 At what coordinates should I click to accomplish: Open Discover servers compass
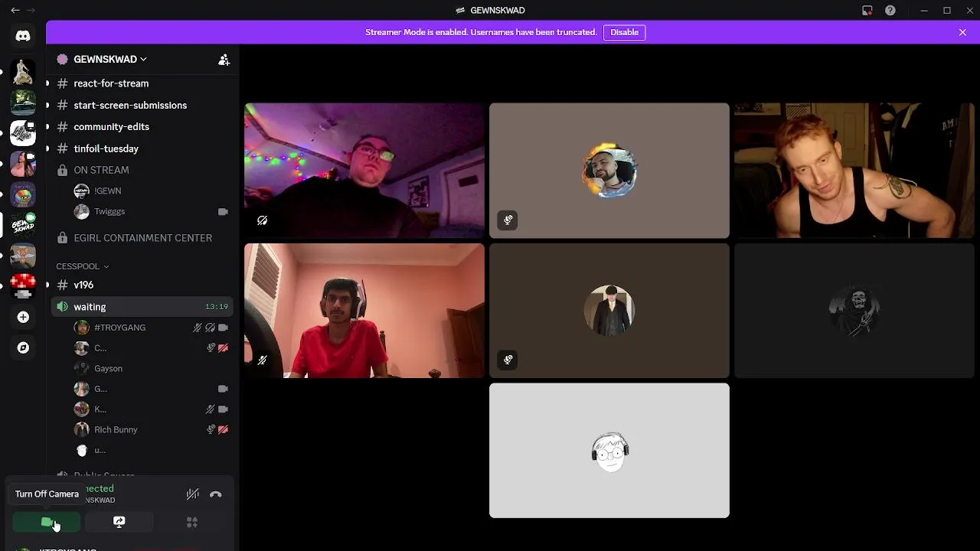[x=23, y=347]
